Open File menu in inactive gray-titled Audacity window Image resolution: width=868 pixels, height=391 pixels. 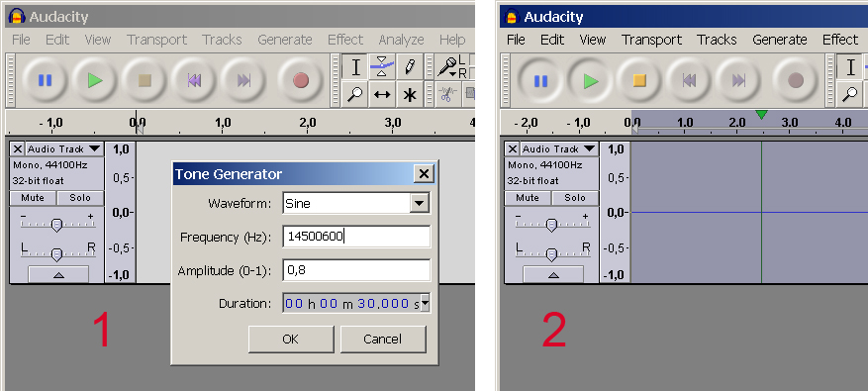(21, 40)
